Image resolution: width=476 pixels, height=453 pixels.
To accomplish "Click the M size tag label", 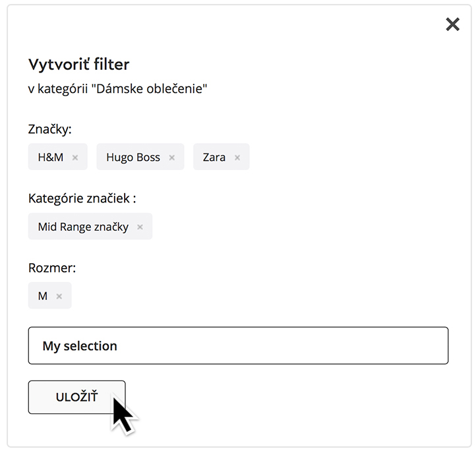I will [x=43, y=296].
